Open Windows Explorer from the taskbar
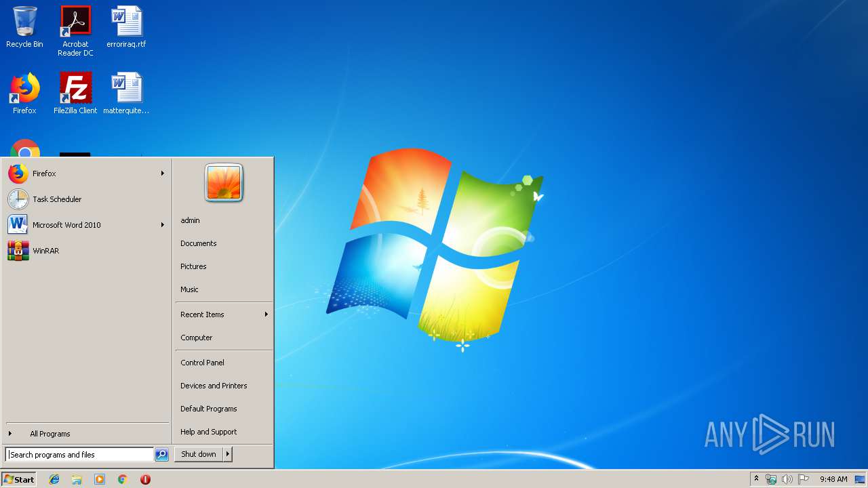 pos(77,479)
